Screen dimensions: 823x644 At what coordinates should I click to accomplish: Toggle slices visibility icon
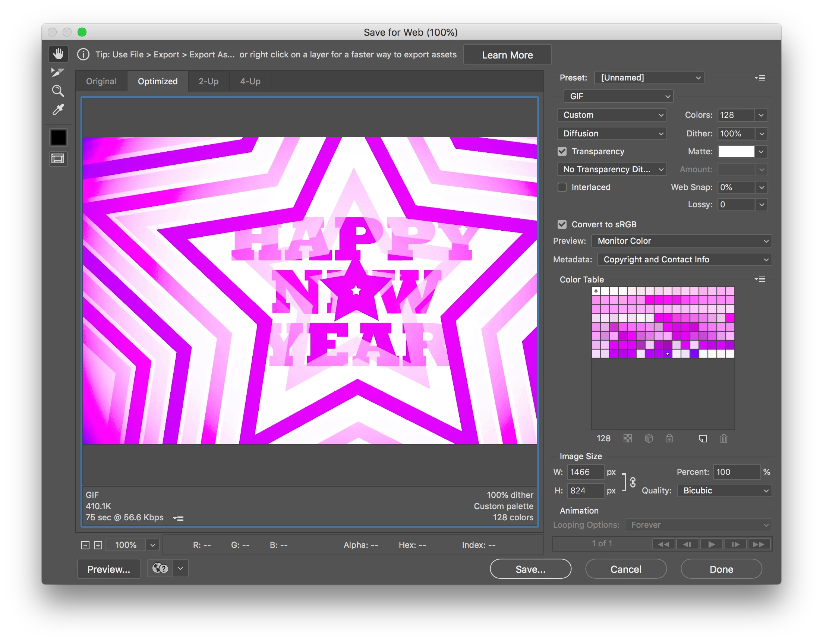[x=58, y=159]
